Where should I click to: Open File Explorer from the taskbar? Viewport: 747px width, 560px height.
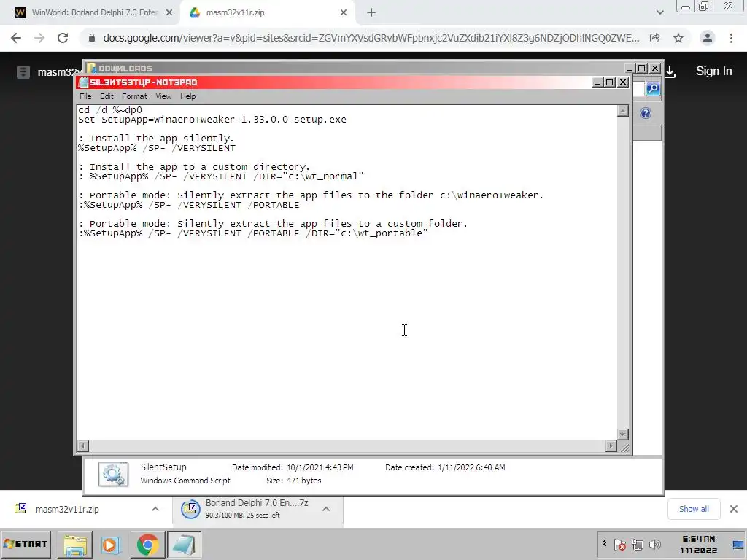point(75,545)
